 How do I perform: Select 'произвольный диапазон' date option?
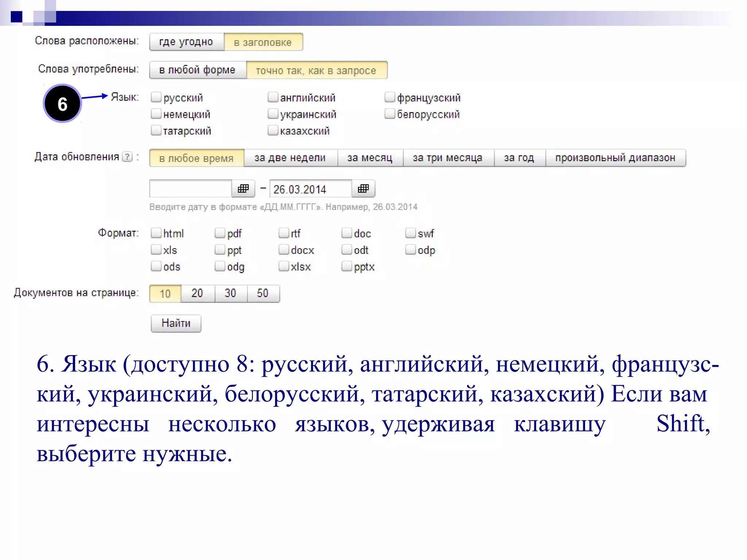616,158
